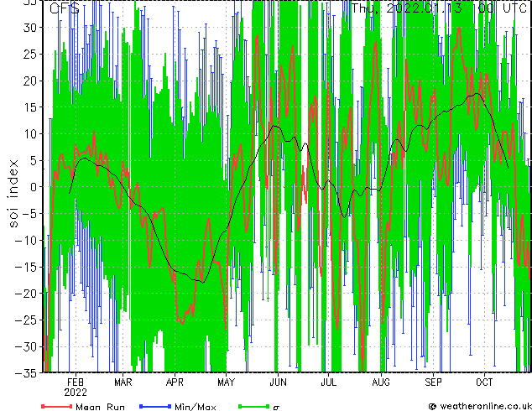The height and width of the screenshot is (411, 532).
Task: Click the 'Min/Max' legend text
Action: pos(195,407)
